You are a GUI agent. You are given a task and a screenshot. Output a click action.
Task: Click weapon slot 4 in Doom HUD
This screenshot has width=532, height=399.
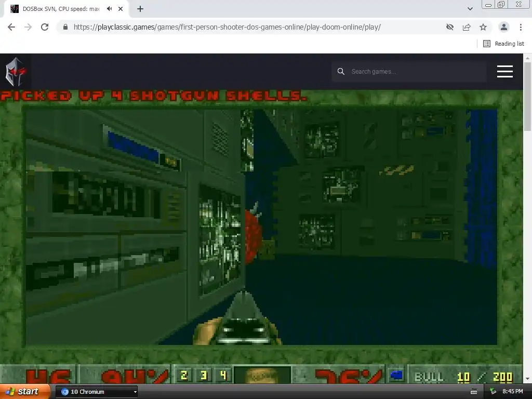pos(223,375)
